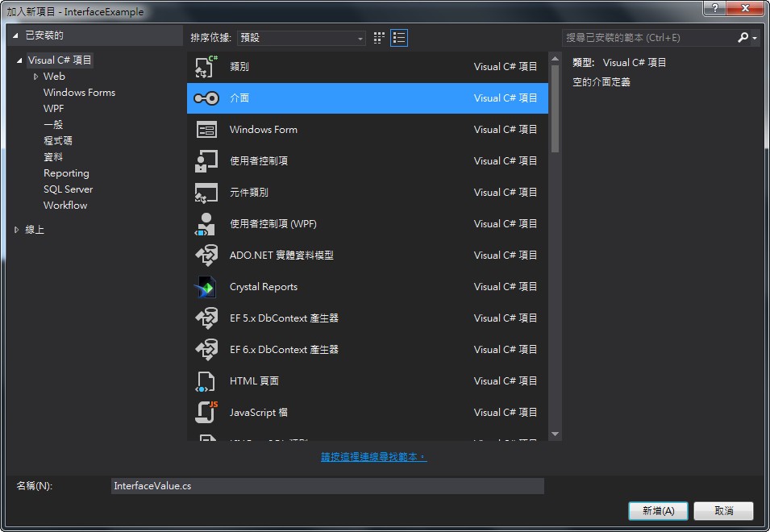Select the 類別 row label
The width and height of the screenshot is (770, 532).
tap(239, 67)
